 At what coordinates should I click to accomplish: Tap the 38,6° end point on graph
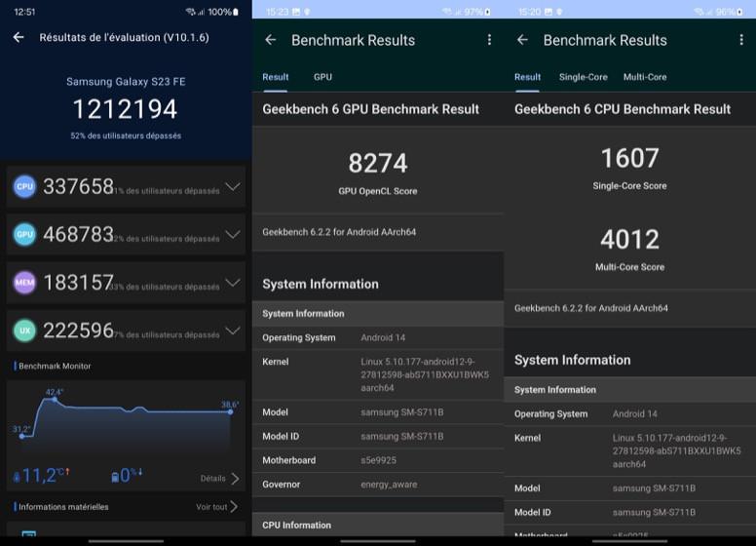pos(231,411)
